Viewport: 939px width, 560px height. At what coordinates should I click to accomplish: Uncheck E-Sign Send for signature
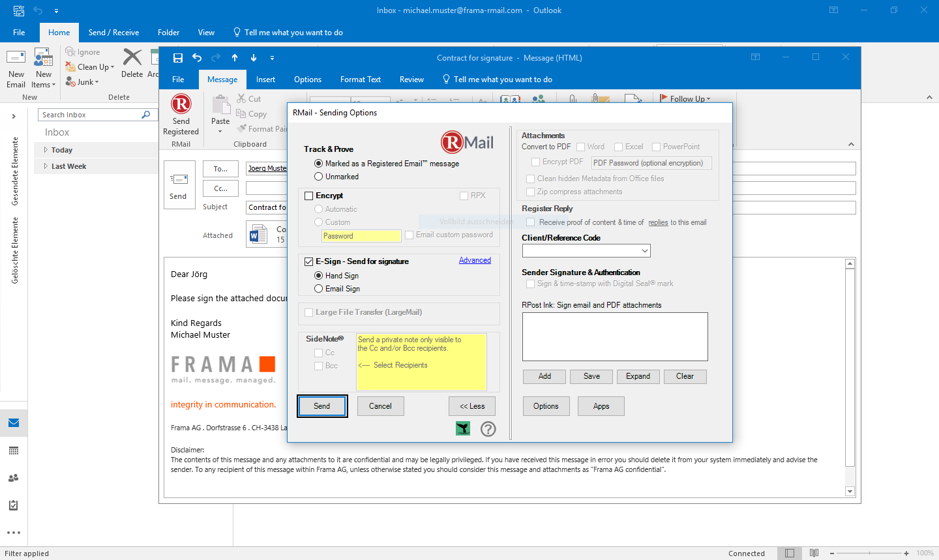[309, 261]
